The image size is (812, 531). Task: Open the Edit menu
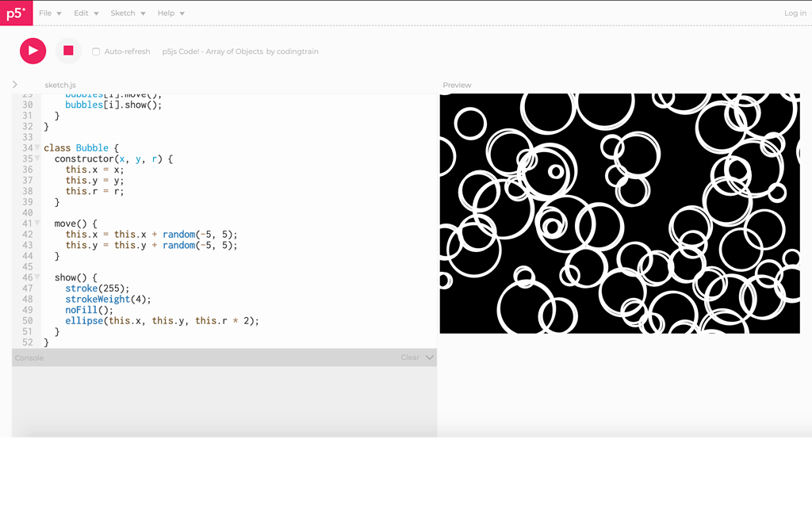click(x=86, y=13)
